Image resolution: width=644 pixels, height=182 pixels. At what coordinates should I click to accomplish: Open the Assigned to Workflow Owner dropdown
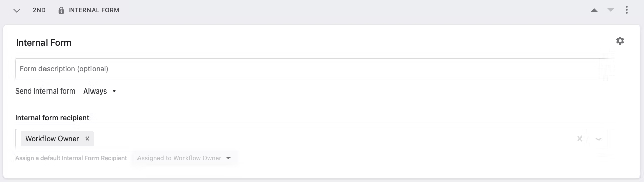pos(184,158)
